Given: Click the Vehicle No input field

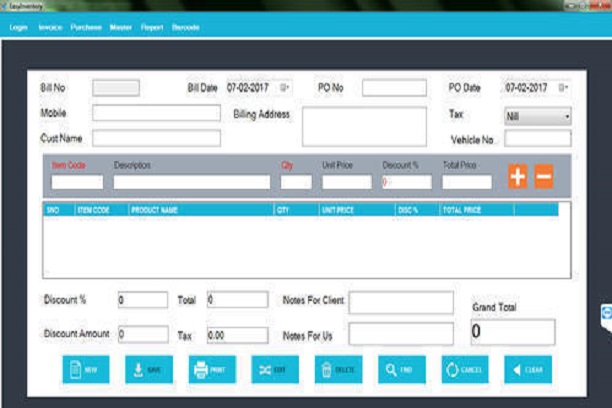Looking at the screenshot, I should (538, 139).
